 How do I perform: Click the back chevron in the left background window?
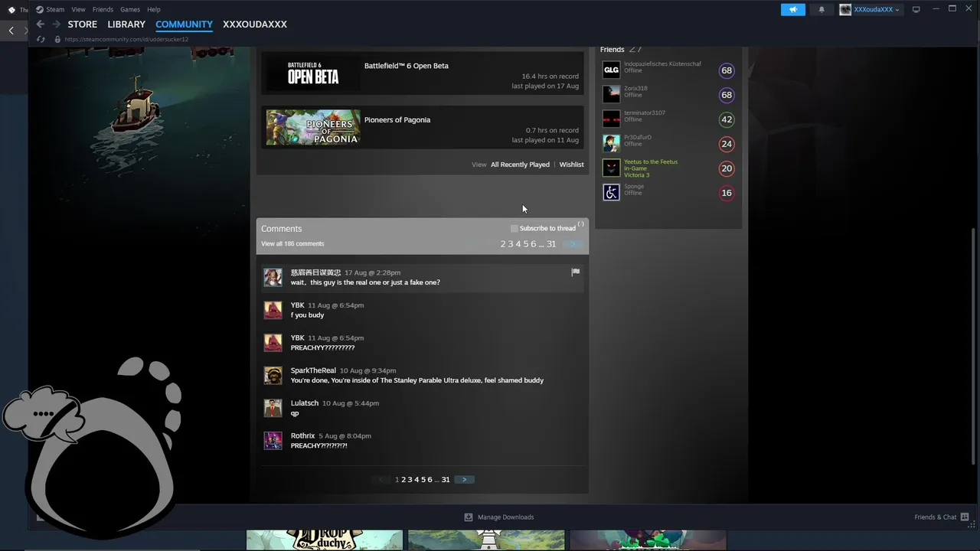(x=11, y=31)
